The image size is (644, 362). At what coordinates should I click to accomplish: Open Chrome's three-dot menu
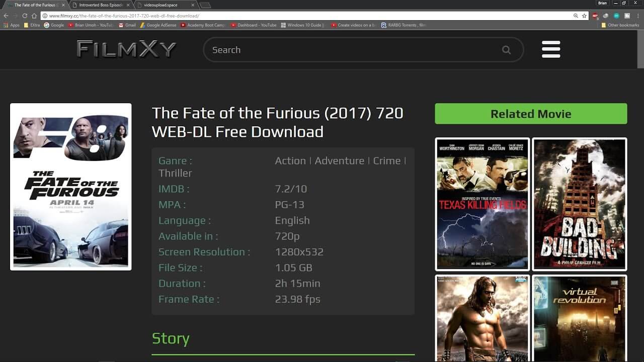(x=637, y=16)
